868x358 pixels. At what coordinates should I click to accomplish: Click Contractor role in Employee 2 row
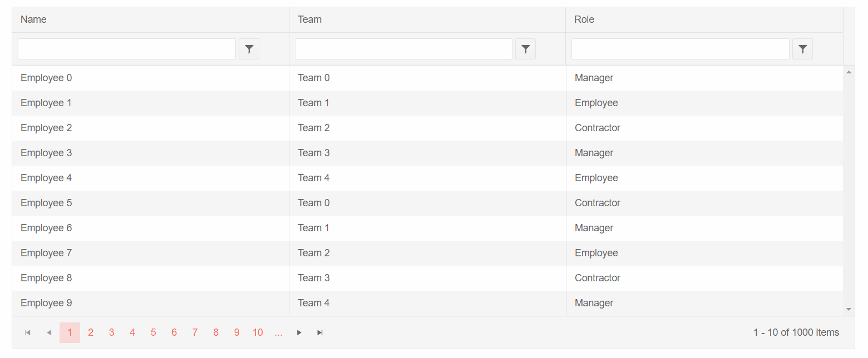pyautogui.click(x=704, y=128)
